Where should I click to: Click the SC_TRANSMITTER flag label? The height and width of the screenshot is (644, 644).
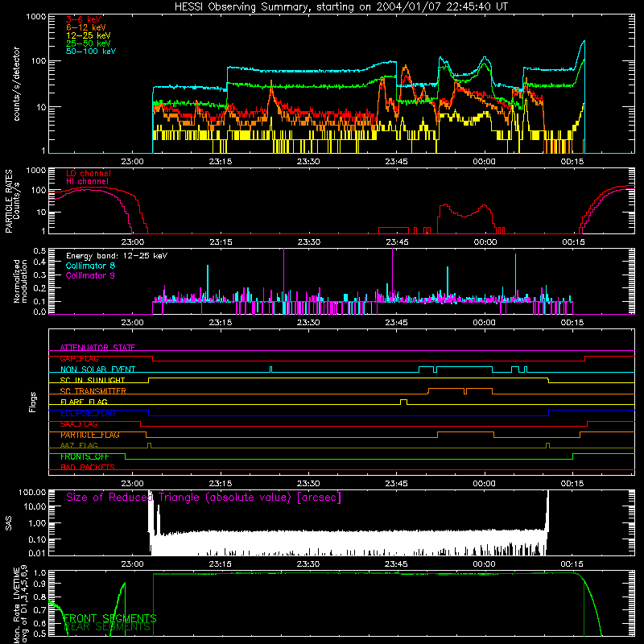tap(93, 391)
